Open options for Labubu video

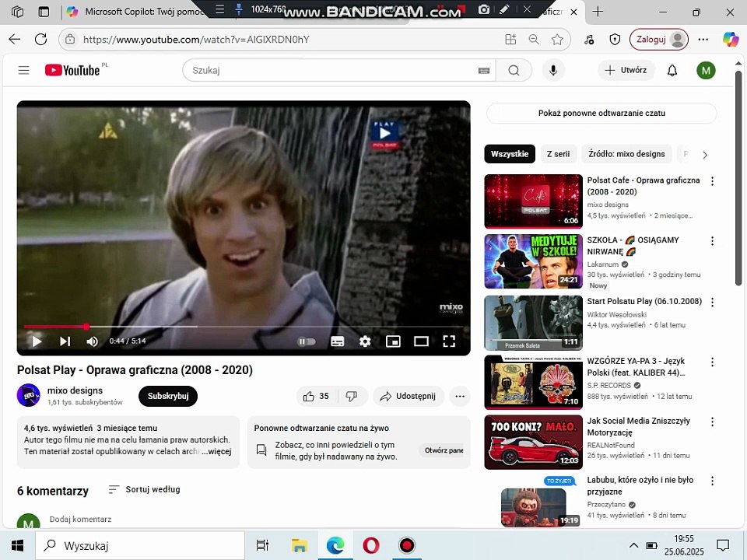pos(712,481)
